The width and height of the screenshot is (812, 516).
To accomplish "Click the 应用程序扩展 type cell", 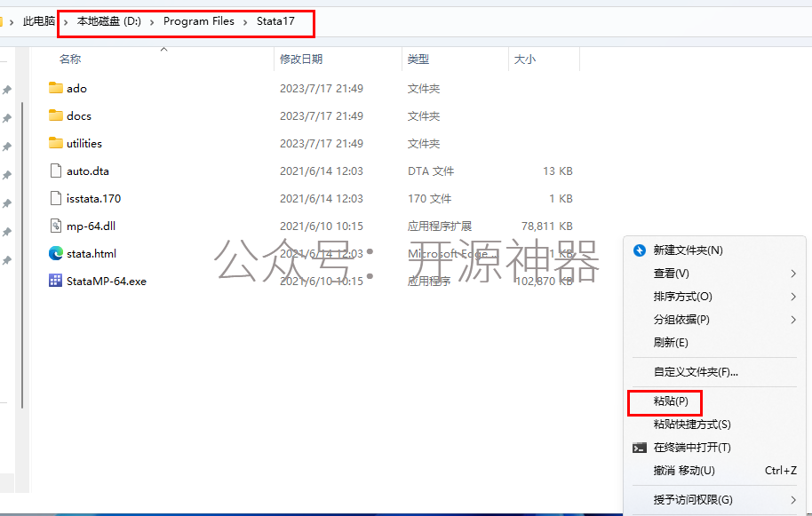I will coord(440,226).
